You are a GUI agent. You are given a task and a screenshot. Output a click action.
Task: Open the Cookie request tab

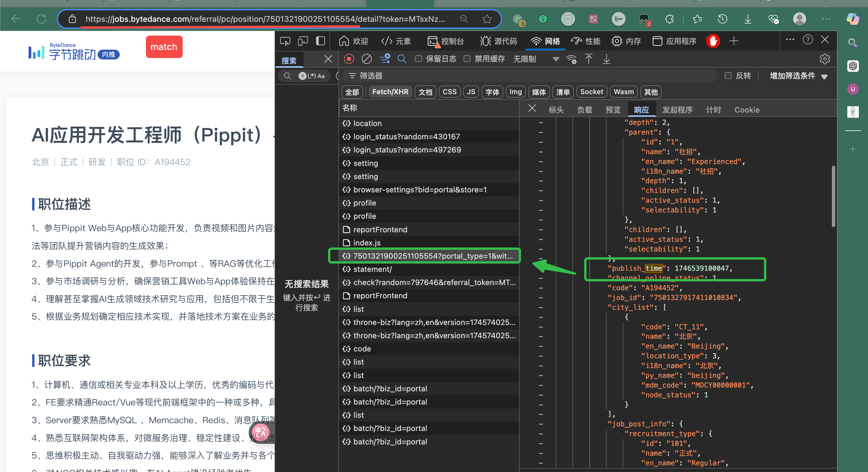coord(747,110)
